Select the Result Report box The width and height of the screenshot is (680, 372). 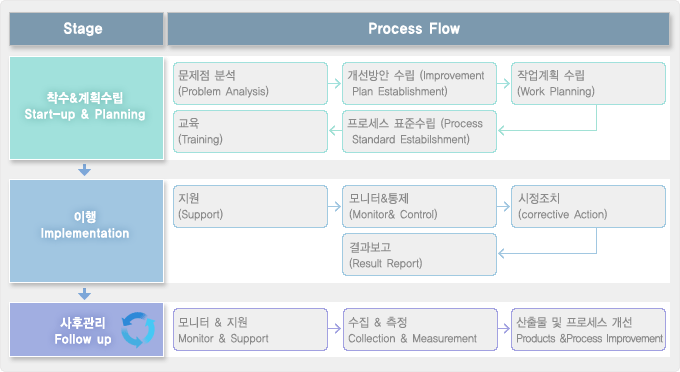[x=419, y=255]
